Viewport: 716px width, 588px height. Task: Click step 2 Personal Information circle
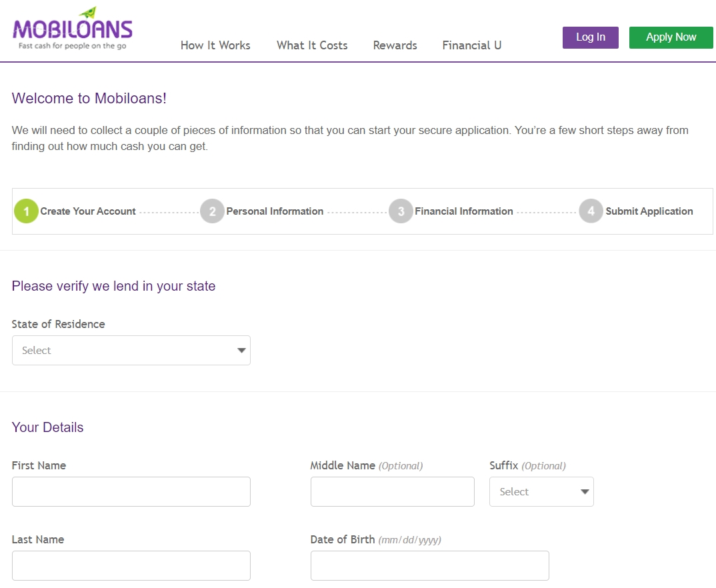(212, 211)
